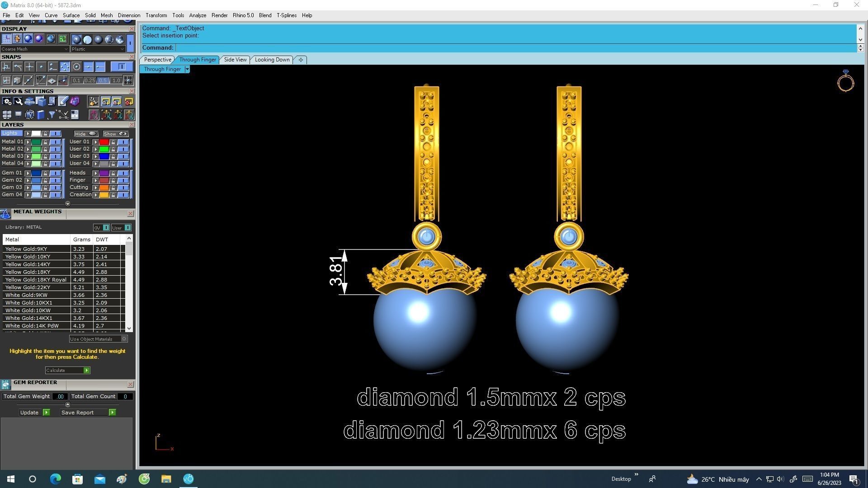
Task: Open the Use Object Materials dropdown
Action: coord(99,339)
